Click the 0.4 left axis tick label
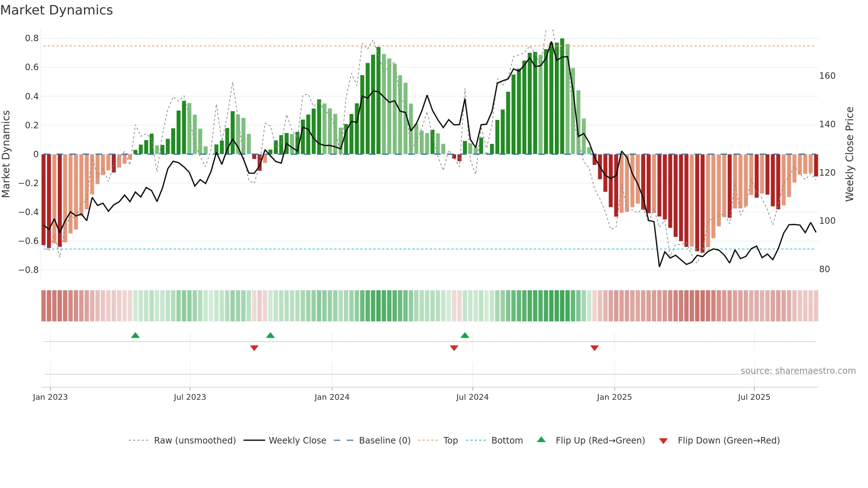Screen dimensions: 868x488 [x=32, y=96]
